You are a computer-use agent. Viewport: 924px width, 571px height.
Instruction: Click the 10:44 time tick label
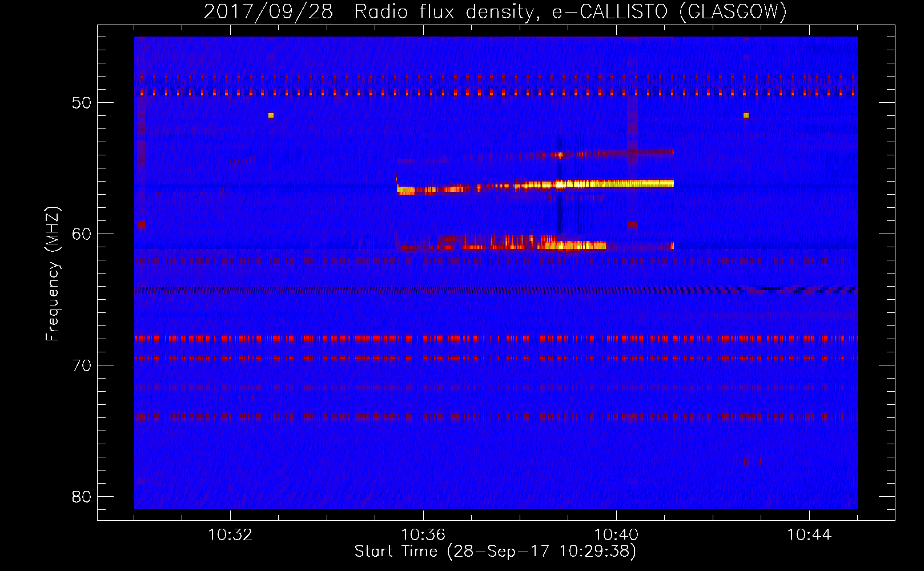809,535
